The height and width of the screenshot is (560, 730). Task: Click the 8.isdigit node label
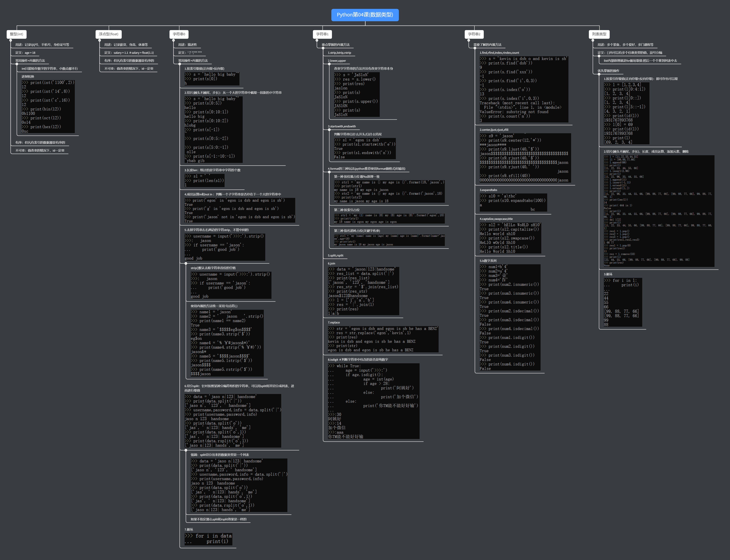(358, 360)
